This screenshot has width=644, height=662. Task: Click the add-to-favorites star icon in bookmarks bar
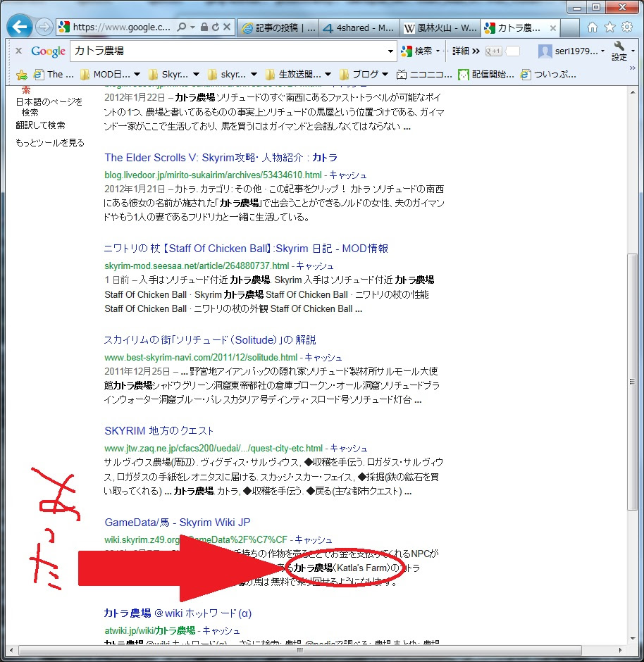point(22,75)
